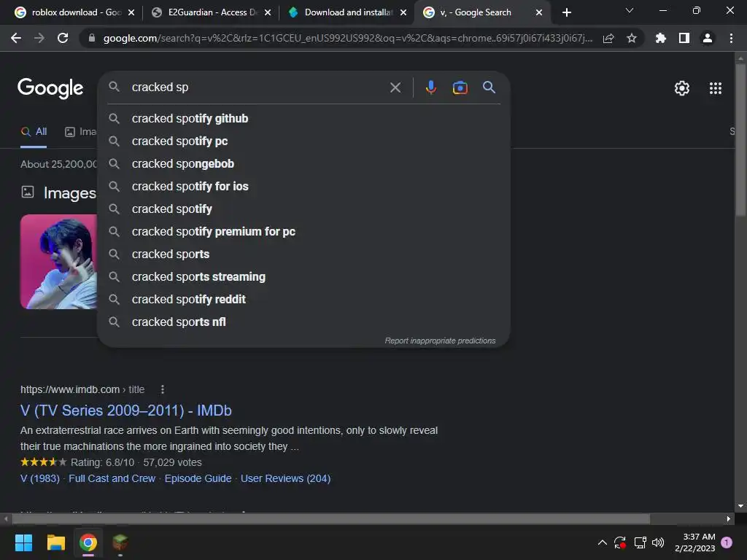747x560 pixels.
Task: Adjust volume via the speaker icon
Action: coord(658,542)
